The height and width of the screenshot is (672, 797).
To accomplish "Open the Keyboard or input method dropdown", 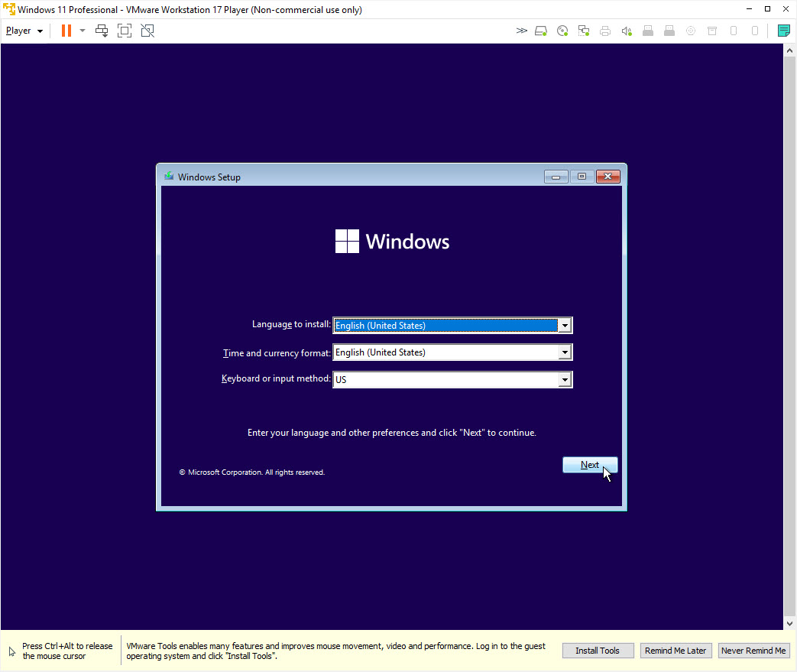I will coord(565,379).
